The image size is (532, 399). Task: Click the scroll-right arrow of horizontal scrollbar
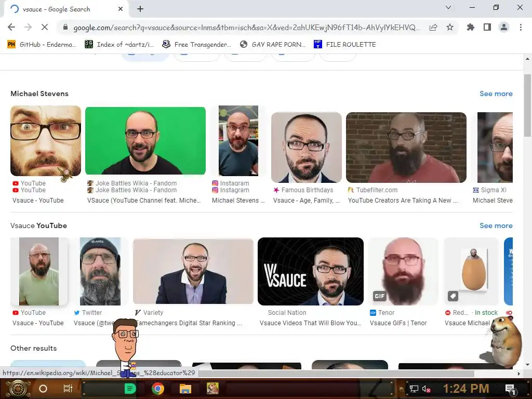[519, 374]
